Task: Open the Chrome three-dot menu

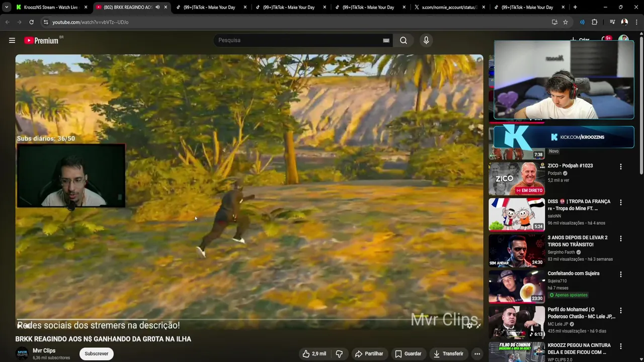Action: [636, 22]
